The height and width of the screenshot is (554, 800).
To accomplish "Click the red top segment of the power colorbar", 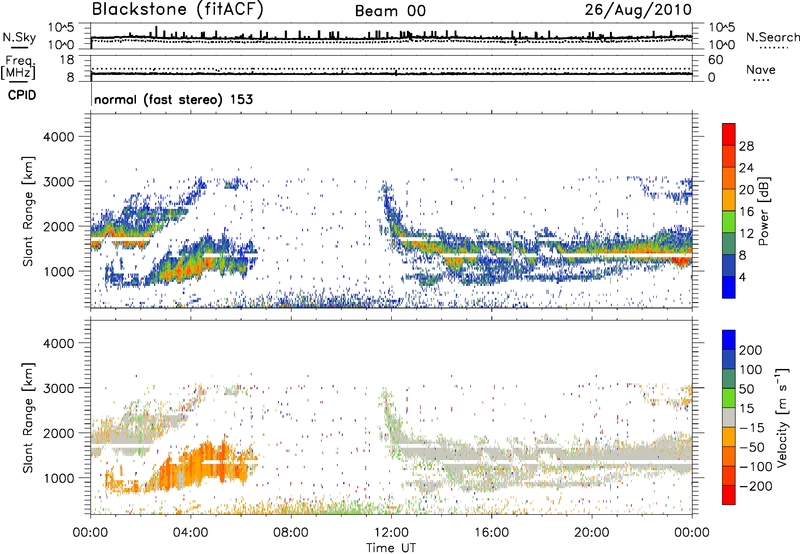I will (729, 135).
